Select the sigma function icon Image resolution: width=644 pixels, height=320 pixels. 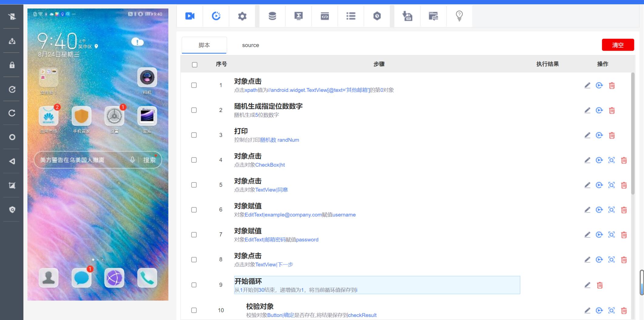[298, 16]
